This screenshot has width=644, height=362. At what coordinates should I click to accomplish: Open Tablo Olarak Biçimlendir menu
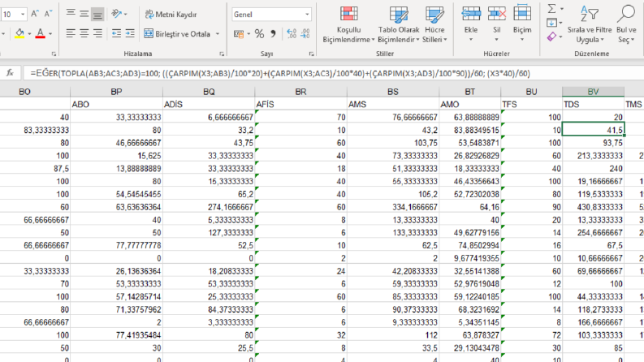[399, 24]
